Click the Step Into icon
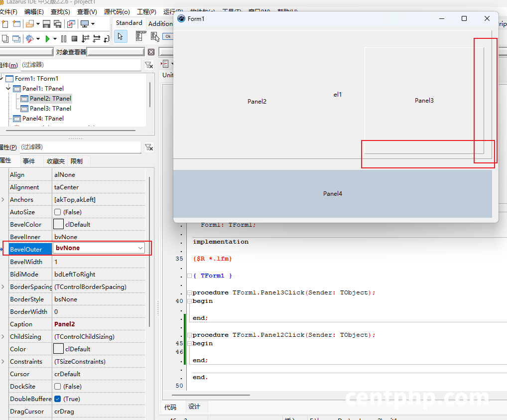 tap(85, 39)
